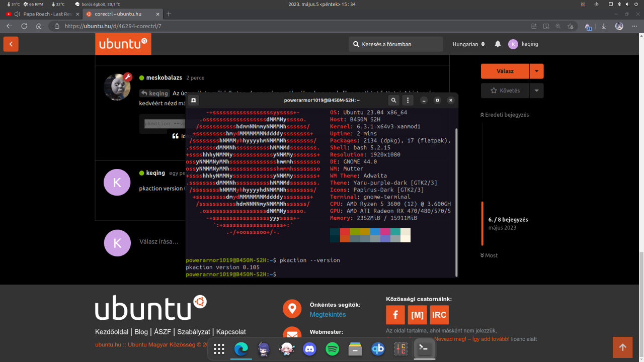Click the post timeline scrubber handle
The image size is (644, 362).
click(482, 223)
